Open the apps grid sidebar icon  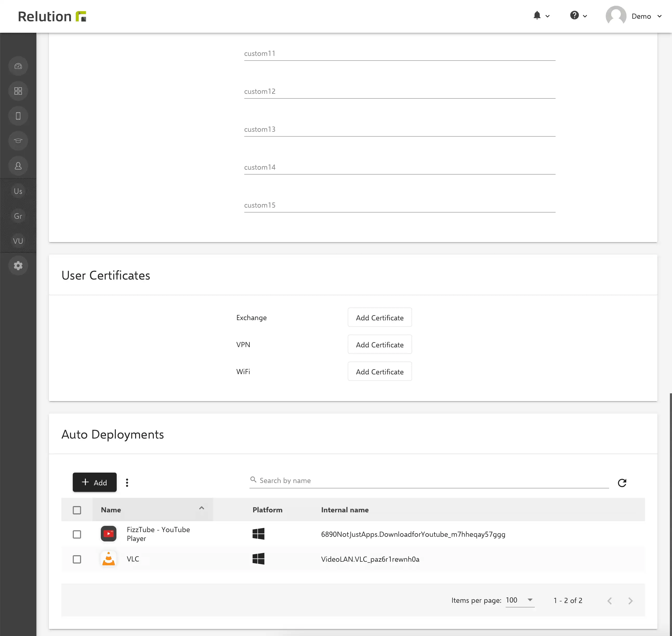tap(18, 91)
